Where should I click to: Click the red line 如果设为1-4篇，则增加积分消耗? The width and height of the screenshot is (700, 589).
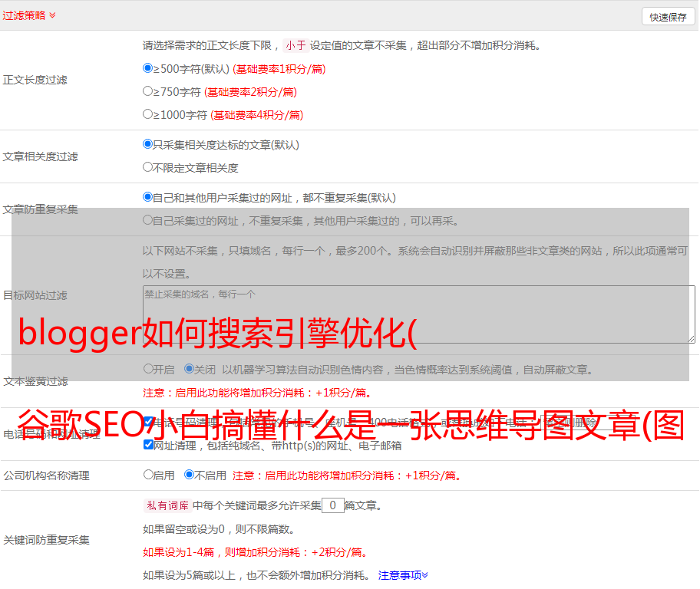pos(256,552)
